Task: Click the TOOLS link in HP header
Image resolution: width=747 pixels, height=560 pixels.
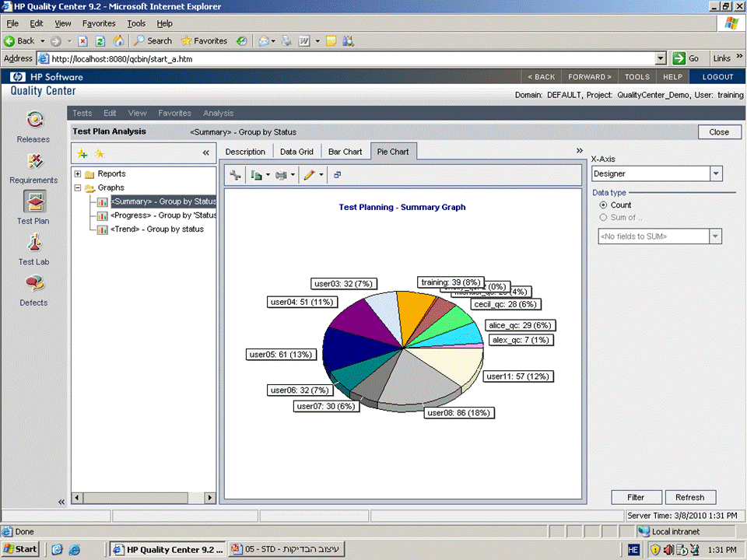Action: [637, 77]
